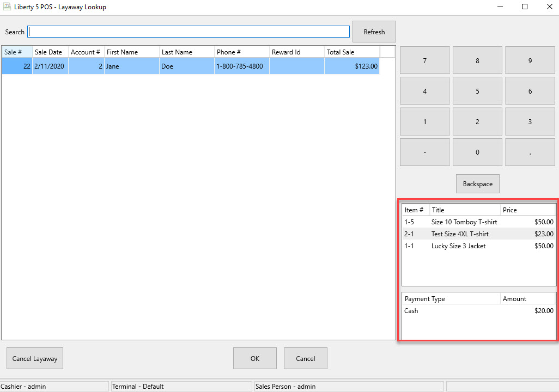Click the Jane first name cell
The image size is (559, 392).
coord(132,66)
